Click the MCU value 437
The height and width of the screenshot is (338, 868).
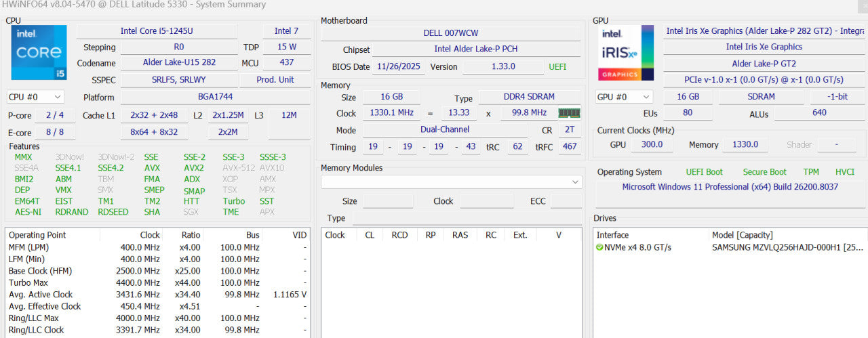(x=287, y=63)
